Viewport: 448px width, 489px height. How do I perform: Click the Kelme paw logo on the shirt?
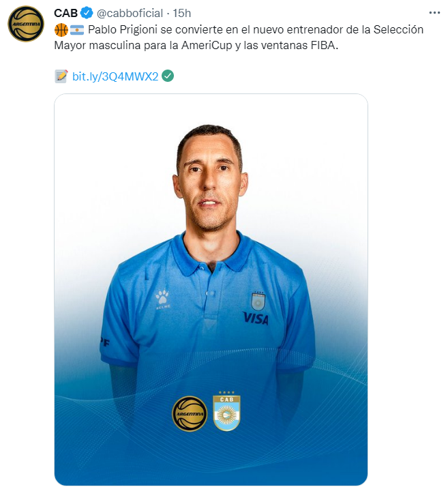click(x=162, y=299)
